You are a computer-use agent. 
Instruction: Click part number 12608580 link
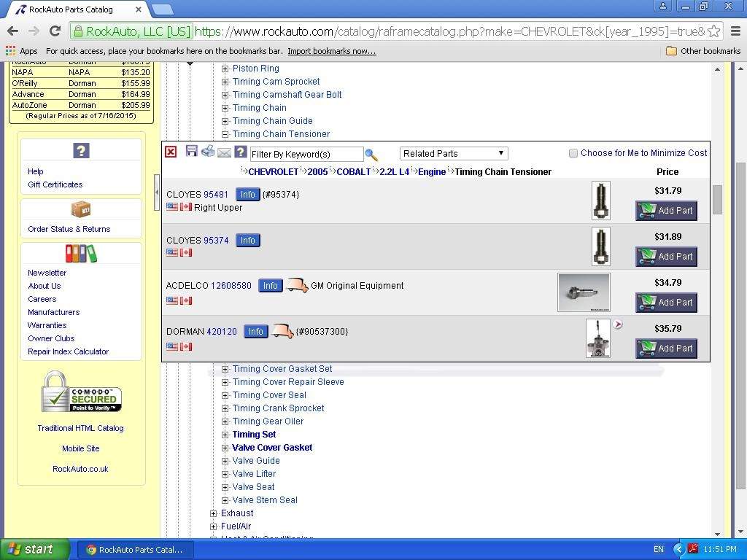click(x=231, y=286)
